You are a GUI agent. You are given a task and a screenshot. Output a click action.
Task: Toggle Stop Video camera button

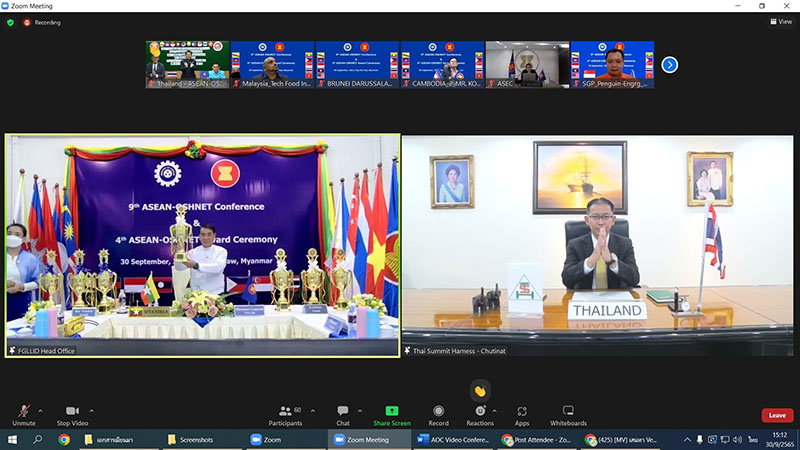coord(71,412)
